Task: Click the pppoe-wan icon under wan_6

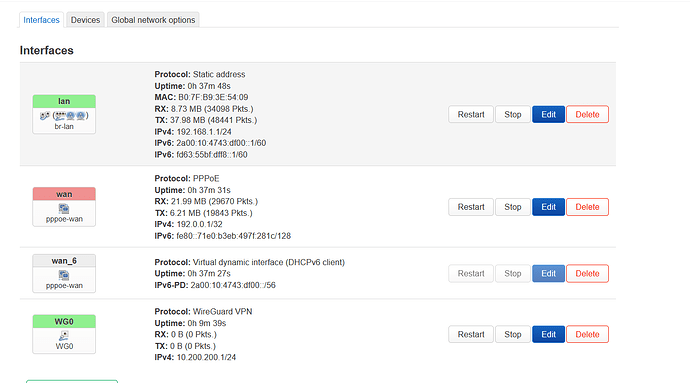Action: coord(64,275)
